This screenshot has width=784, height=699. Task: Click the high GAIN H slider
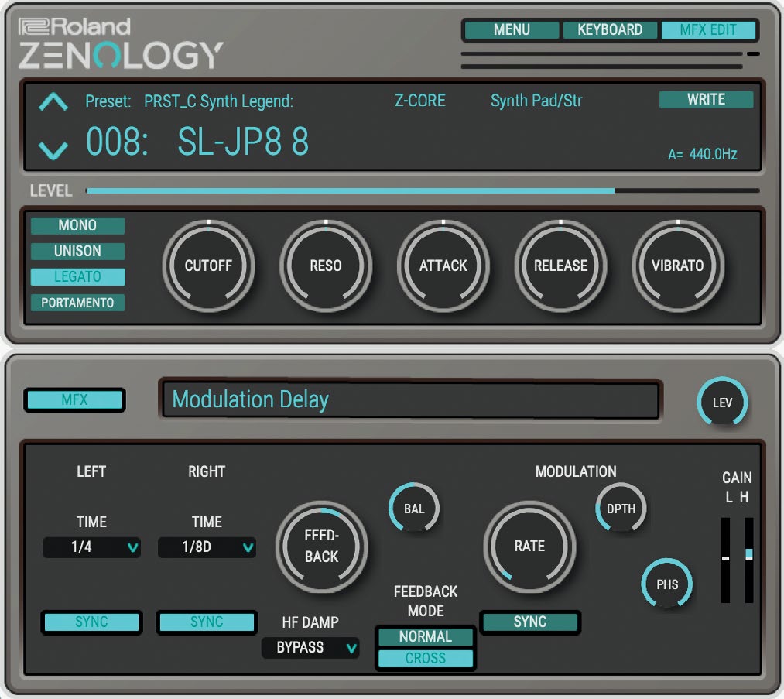pyautogui.click(x=748, y=560)
